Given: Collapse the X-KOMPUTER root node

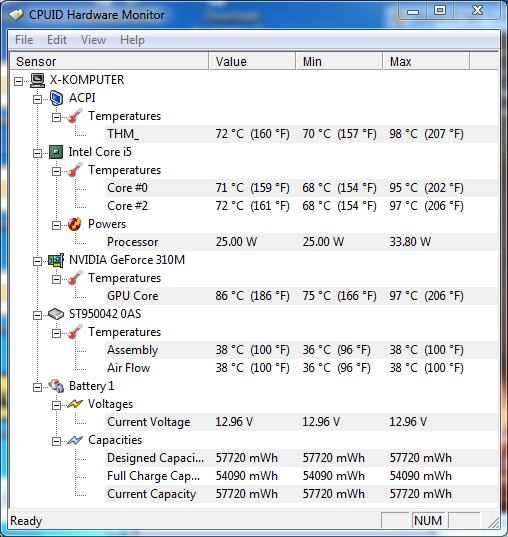Looking at the screenshot, I should click(x=18, y=81).
